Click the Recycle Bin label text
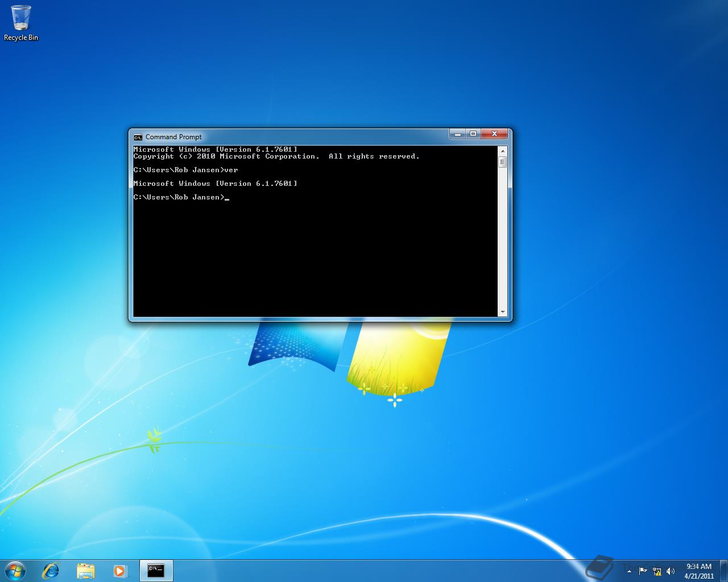The image size is (728, 582). coord(21,38)
